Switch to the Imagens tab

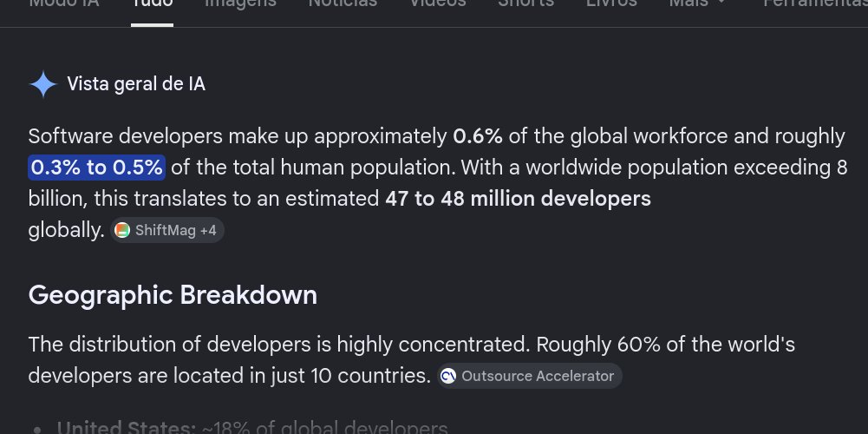241,3
